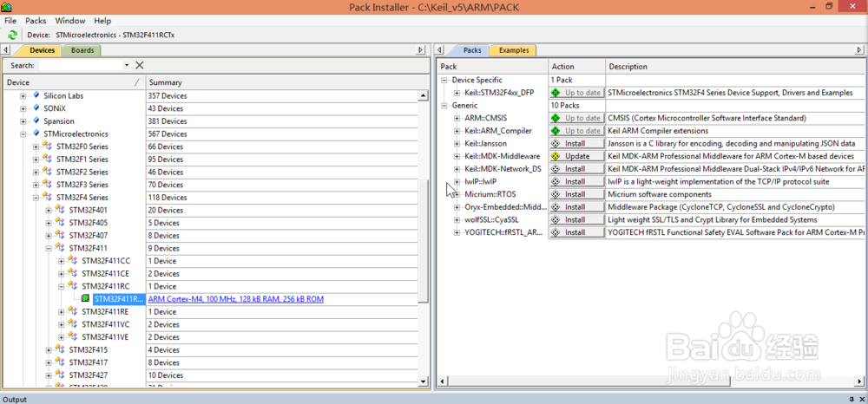Screen dimensions: 868x404
Task: Expand the STM32F1 Series node
Action: pos(36,160)
